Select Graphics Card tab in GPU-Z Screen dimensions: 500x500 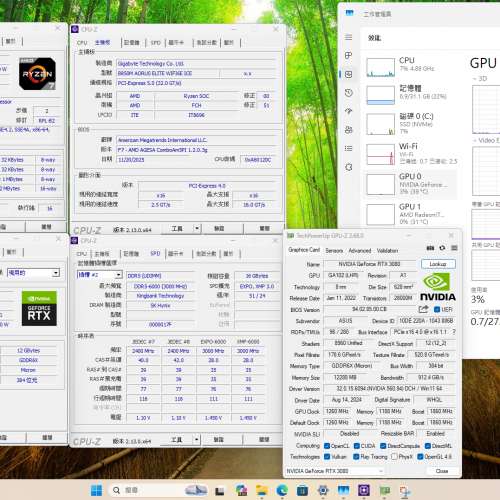304,250
